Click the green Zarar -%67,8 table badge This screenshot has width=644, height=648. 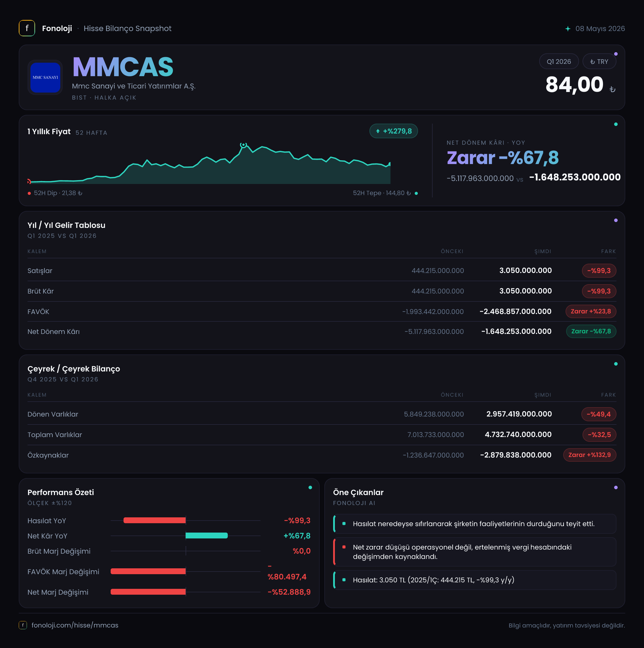[x=591, y=331]
